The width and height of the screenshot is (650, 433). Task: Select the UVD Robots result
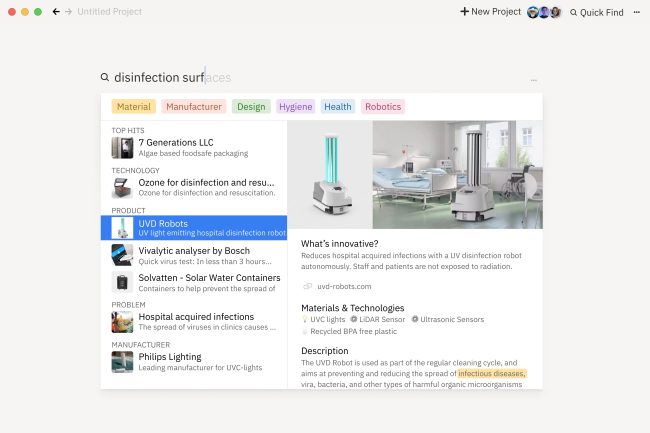[194, 228]
